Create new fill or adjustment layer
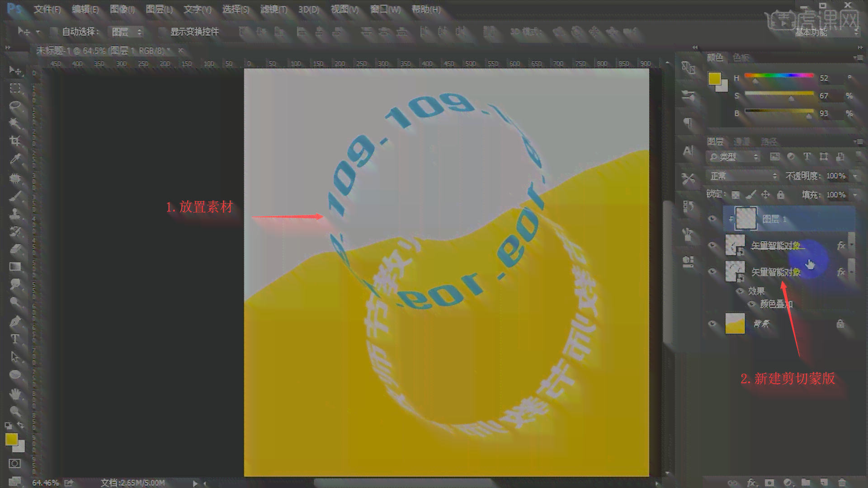This screenshot has width=868, height=488. (x=788, y=483)
